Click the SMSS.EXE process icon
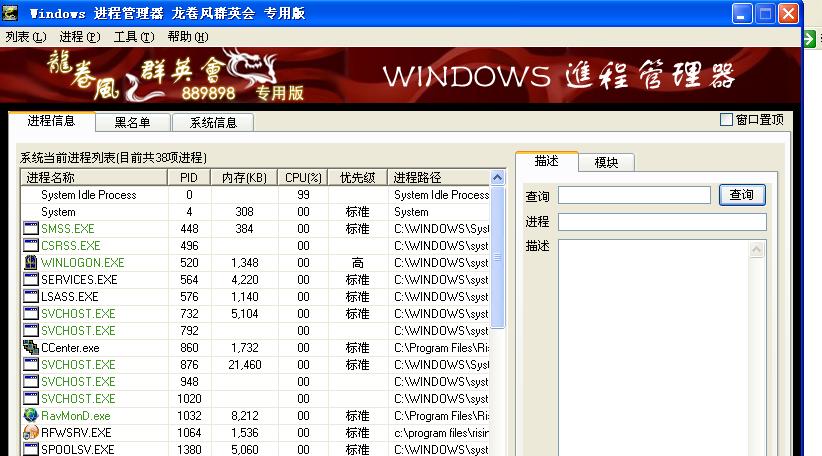This screenshot has width=822, height=456. click(31, 229)
